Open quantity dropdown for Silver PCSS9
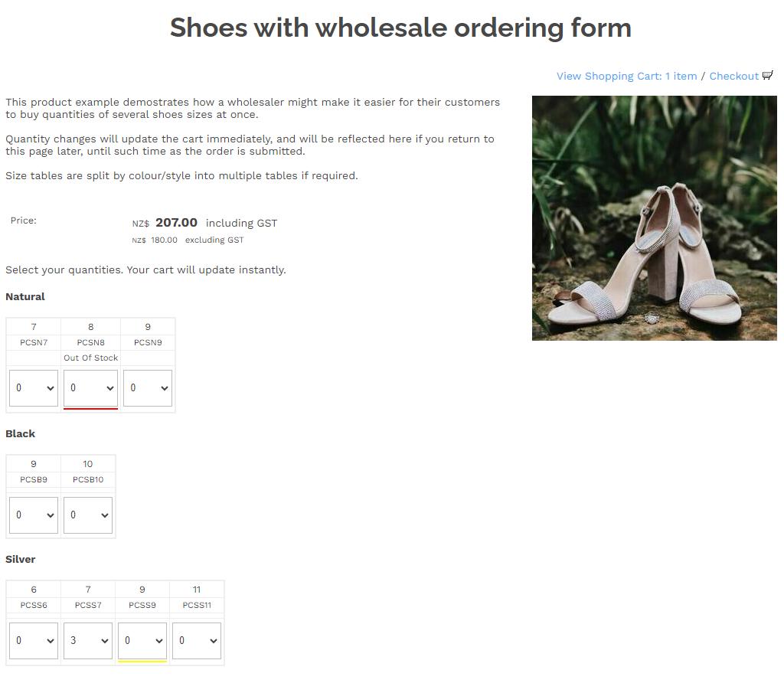The height and width of the screenshot is (683, 784). coord(142,641)
